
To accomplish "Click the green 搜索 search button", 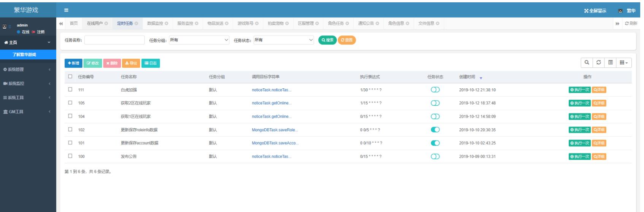I will pos(327,40).
